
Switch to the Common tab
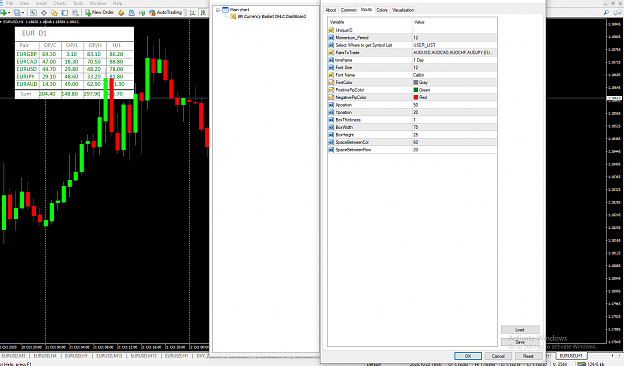348,10
